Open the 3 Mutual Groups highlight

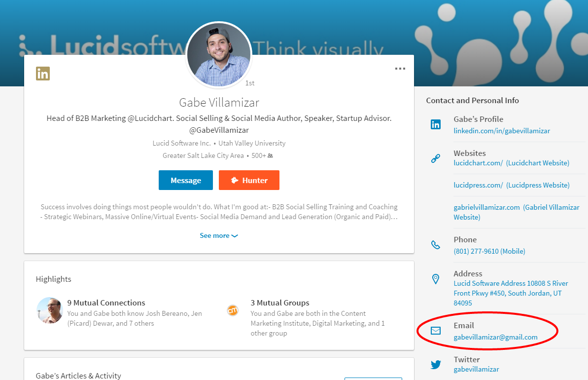pos(280,303)
